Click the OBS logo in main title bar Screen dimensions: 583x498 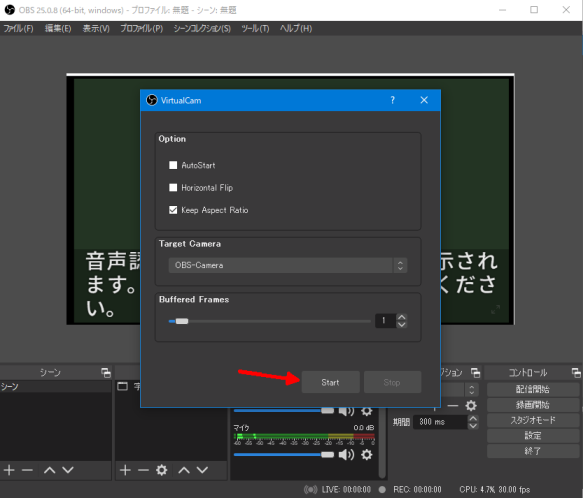coord(9,10)
